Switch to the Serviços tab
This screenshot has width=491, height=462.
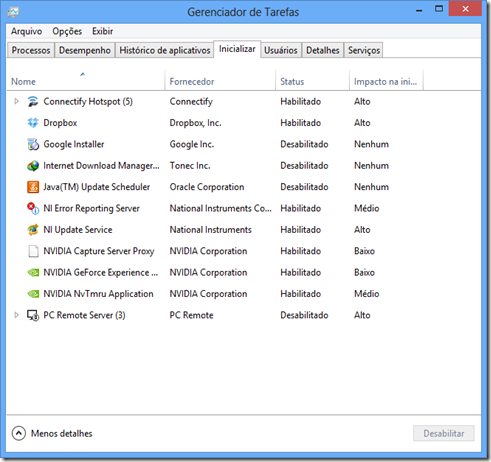364,50
